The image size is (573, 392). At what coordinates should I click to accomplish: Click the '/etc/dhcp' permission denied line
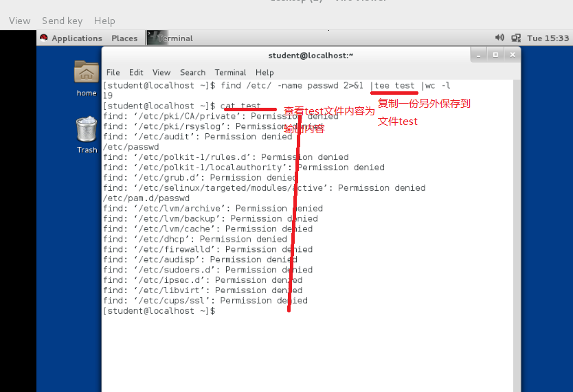(195, 239)
